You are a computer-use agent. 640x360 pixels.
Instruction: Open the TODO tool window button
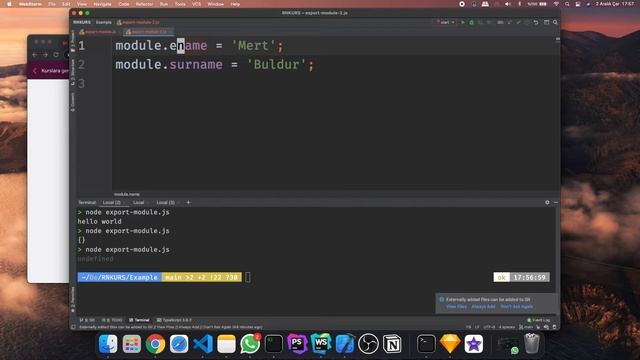pos(112,320)
